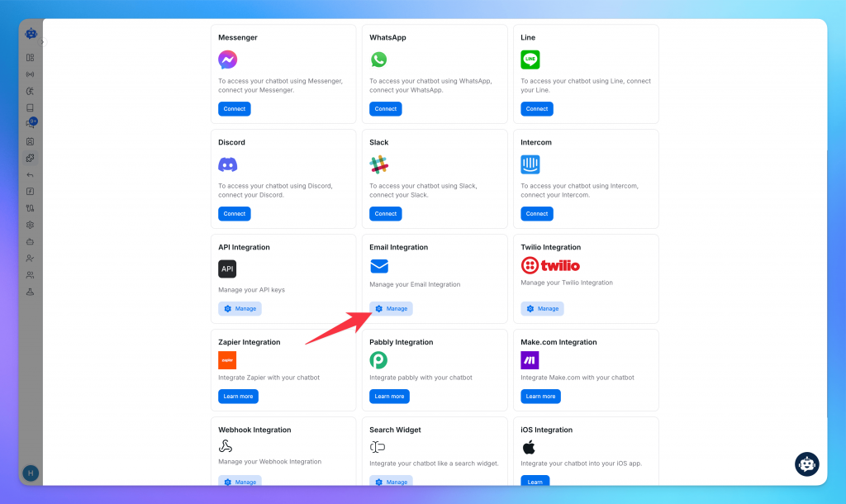Select the 'Search Widget' card title
Viewport: 846px width, 504px height.
tap(395, 430)
